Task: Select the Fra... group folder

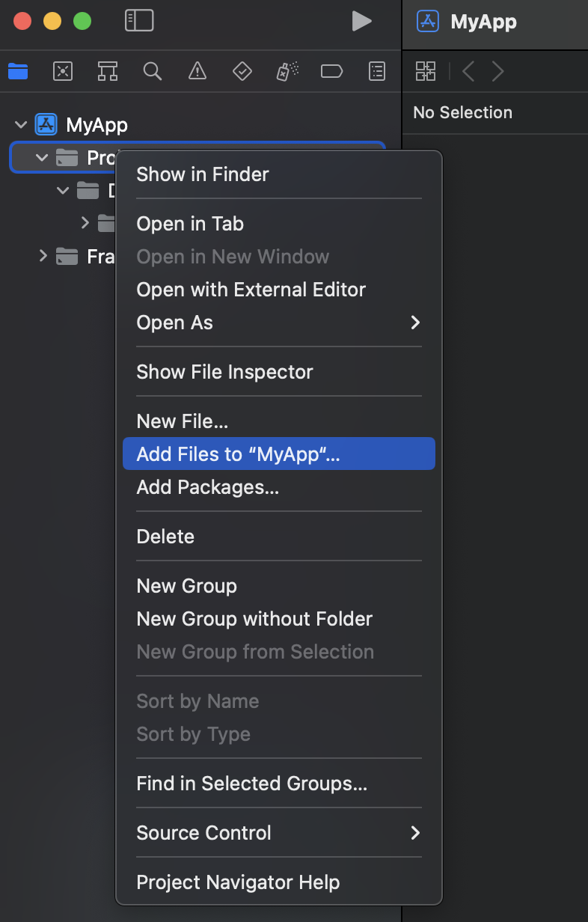Action: click(67, 256)
